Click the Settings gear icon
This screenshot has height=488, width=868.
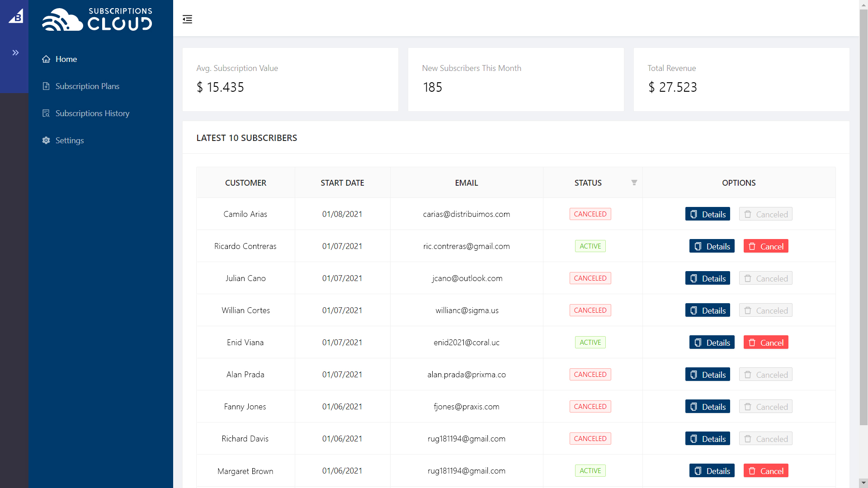coord(46,141)
